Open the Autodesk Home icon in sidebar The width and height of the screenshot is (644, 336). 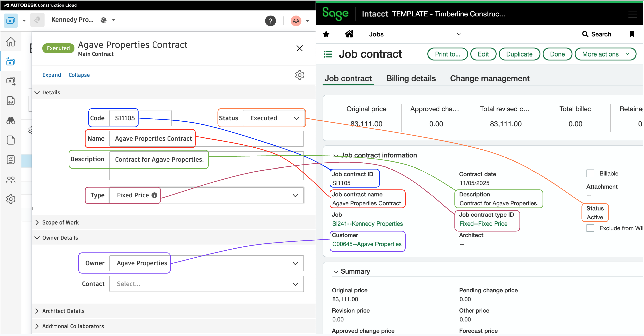11,42
